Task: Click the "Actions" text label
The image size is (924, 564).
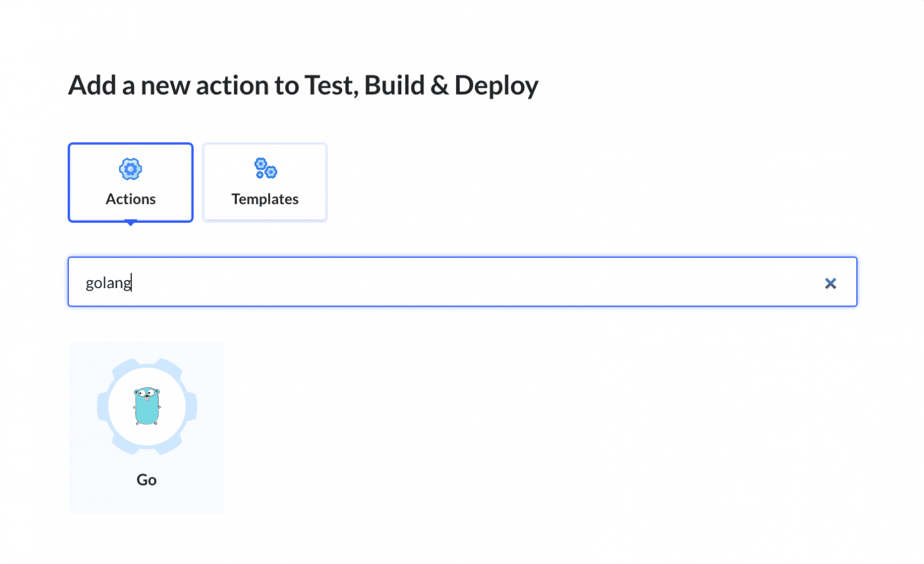Action: (x=130, y=199)
